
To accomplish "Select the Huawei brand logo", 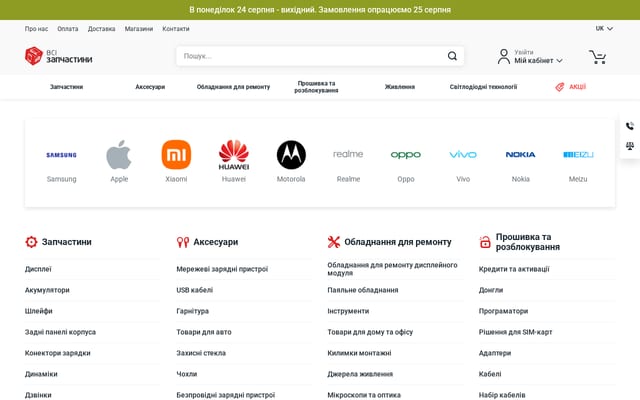I will coord(234,155).
